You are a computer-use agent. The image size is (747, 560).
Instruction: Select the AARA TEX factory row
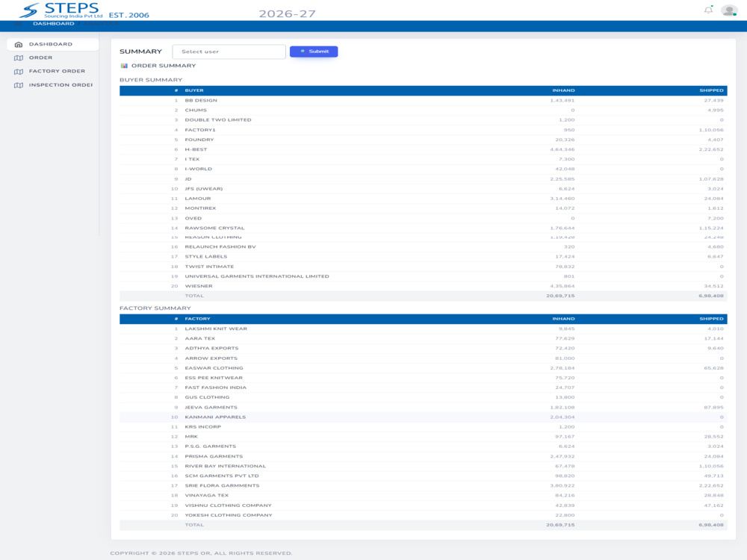[x=423, y=338]
